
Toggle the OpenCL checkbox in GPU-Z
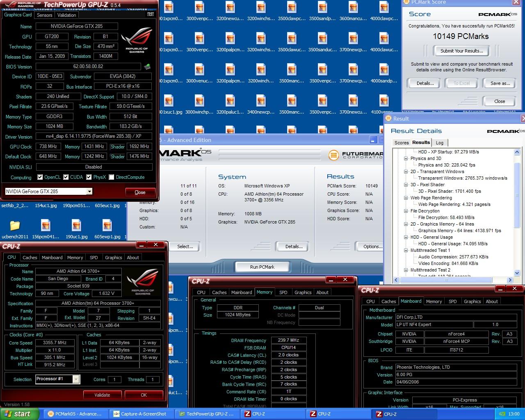coord(40,177)
